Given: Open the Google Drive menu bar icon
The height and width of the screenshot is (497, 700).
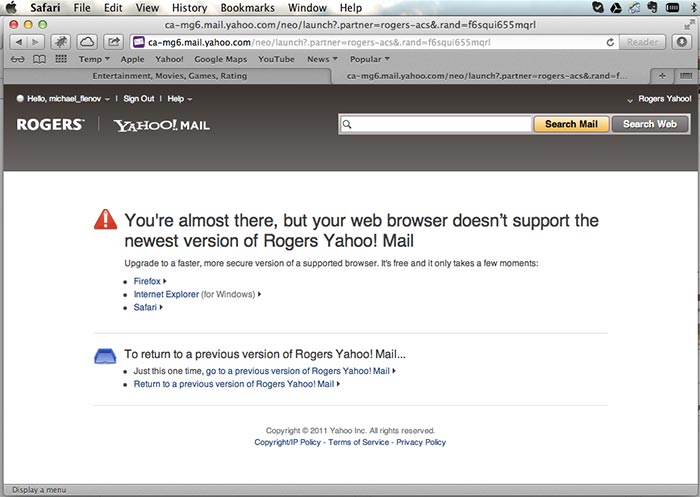Looking at the screenshot, I should (x=616, y=7).
